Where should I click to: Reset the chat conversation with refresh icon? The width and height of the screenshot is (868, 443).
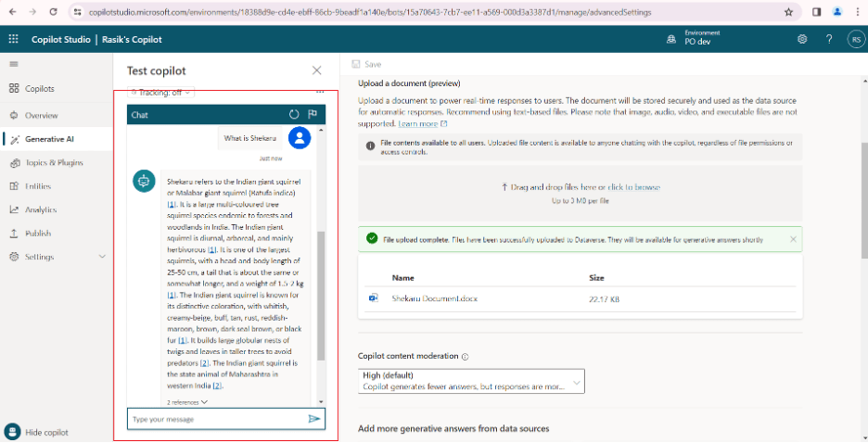tap(294, 114)
